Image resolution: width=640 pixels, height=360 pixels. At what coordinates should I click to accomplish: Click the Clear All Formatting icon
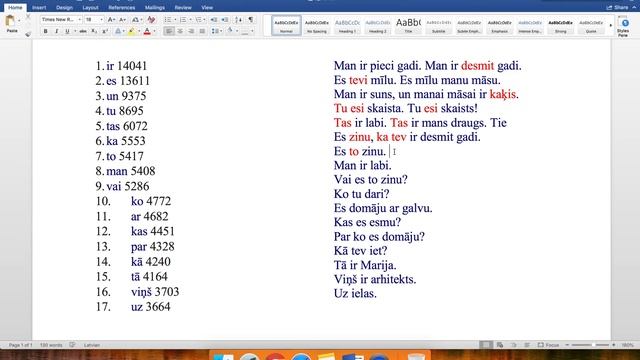tap(151, 20)
